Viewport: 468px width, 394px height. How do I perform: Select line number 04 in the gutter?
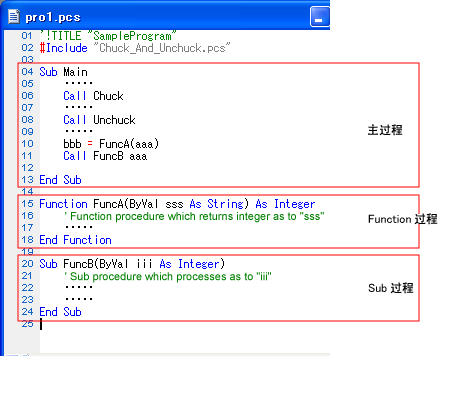coord(27,71)
